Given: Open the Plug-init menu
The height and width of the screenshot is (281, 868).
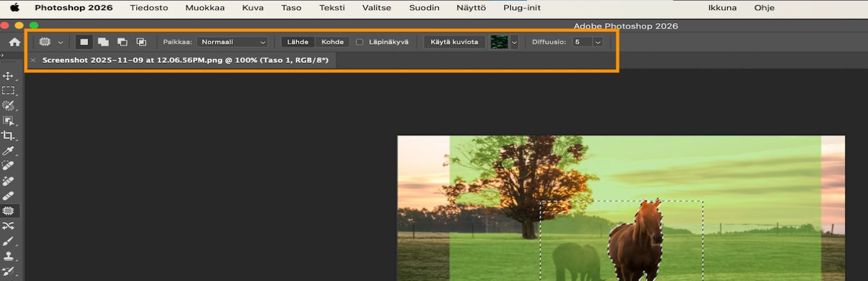Looking at the screenshot, I should [x=522, y=8].
